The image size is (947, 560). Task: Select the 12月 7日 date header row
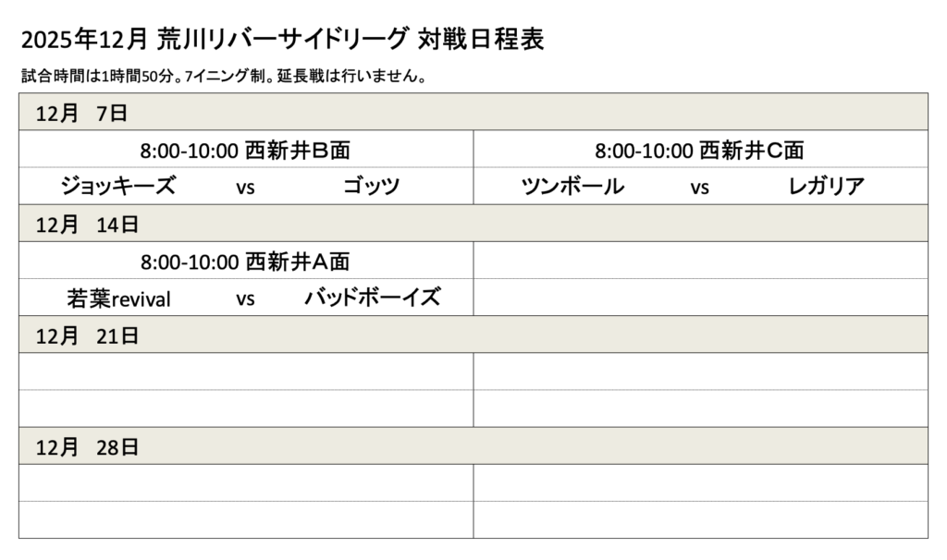click(473, 113)
